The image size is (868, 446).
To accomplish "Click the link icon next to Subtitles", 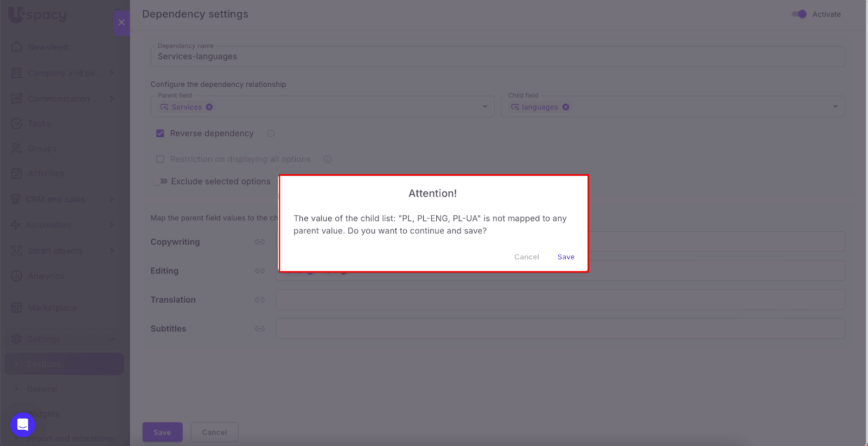I will [260, 329].
